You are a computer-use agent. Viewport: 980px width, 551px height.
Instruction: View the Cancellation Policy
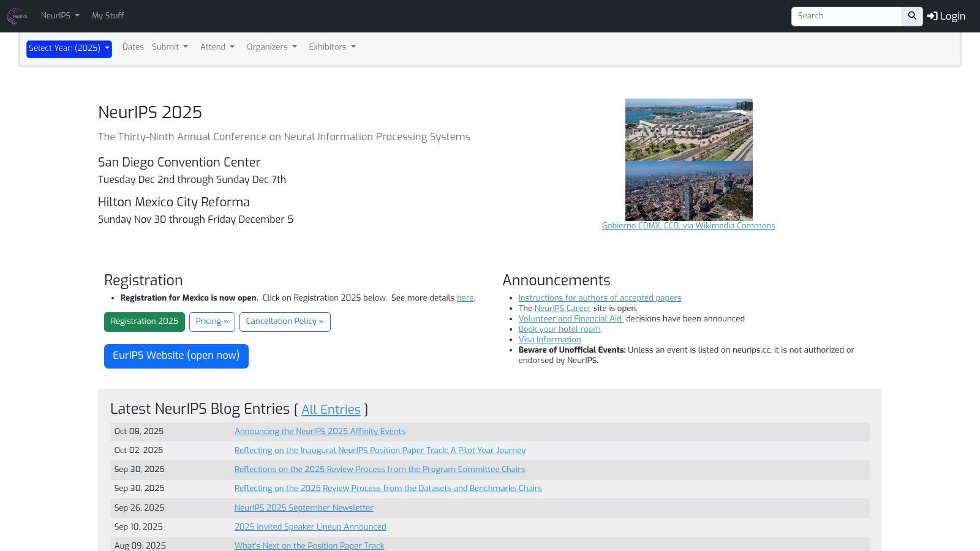click(x=284, y=321)
